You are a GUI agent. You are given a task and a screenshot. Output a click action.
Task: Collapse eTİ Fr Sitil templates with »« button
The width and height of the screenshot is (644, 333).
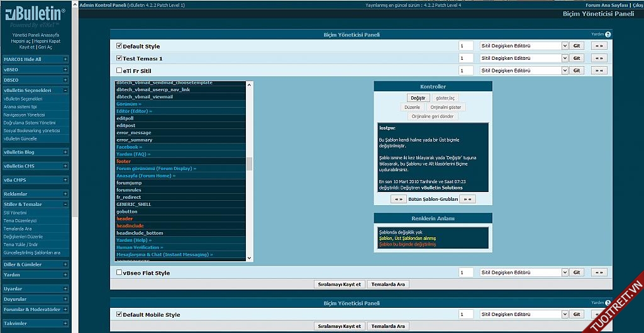[x=599, y=71]
